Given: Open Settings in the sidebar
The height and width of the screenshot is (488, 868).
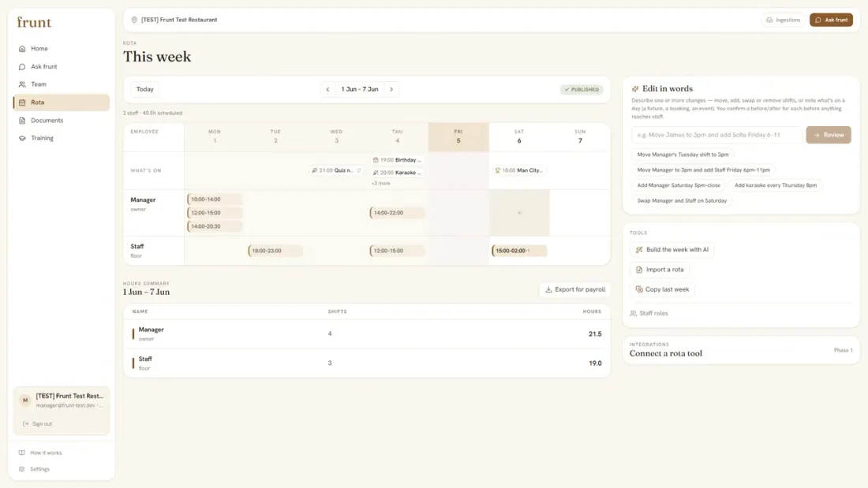Looking at the screenshot, I should pos(34,469).
